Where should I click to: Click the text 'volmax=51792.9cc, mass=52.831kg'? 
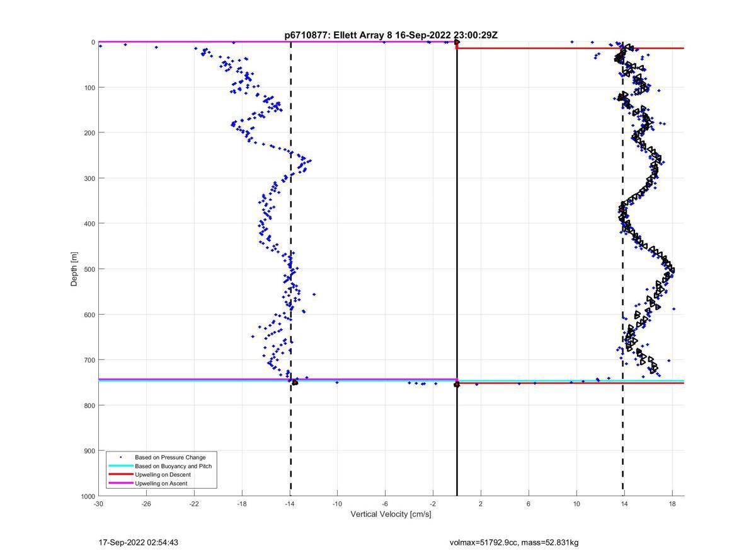513,543
